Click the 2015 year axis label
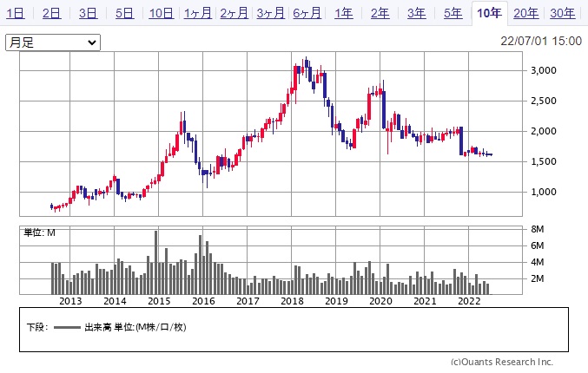The height and width of the screenshot is (373, 588). [159, 301]
